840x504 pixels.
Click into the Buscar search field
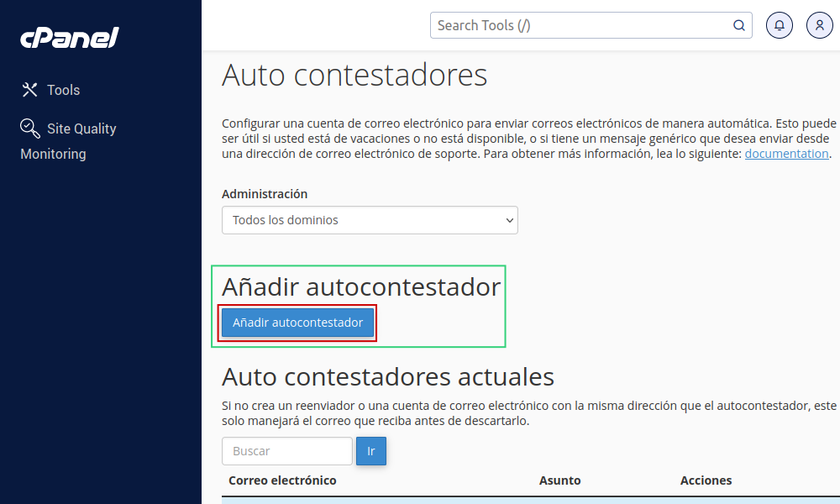(286, 451)
